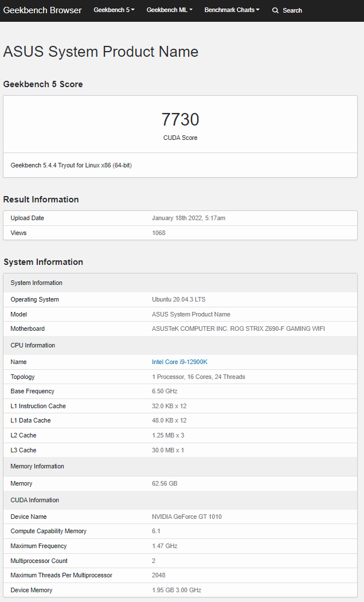This screenshot has width=364, height=602.
Task: Select the Operating System Ubuntu row
Action: coord(180,299)
